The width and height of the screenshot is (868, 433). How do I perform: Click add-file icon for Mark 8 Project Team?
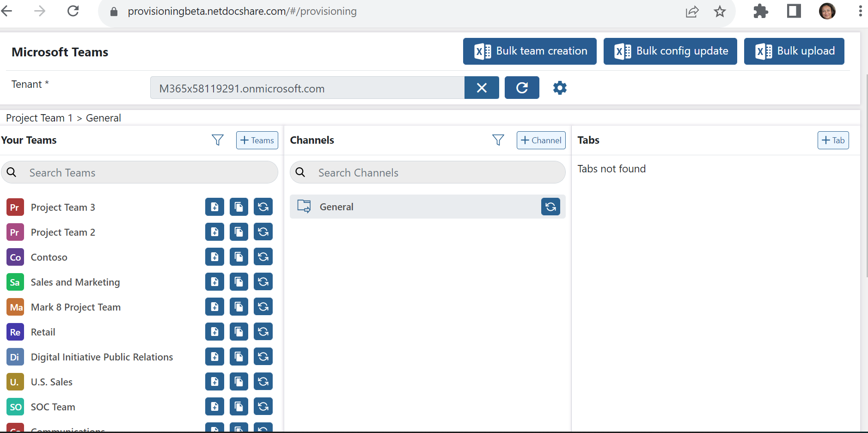[214, 307]
